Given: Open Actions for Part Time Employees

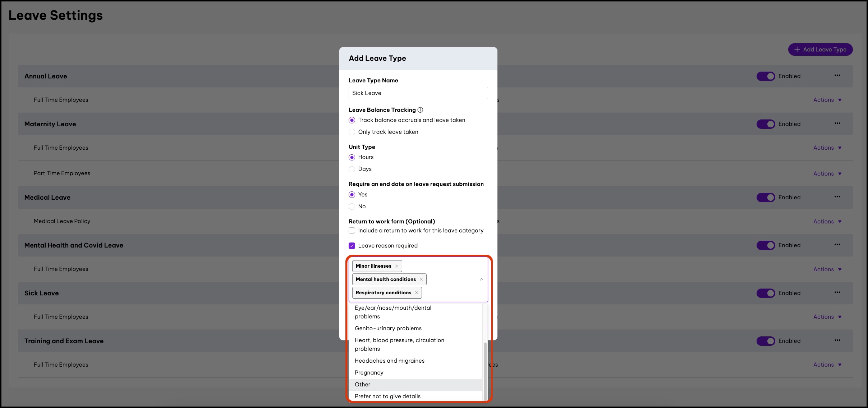Looking at the screenshot, I should point(827,174).
